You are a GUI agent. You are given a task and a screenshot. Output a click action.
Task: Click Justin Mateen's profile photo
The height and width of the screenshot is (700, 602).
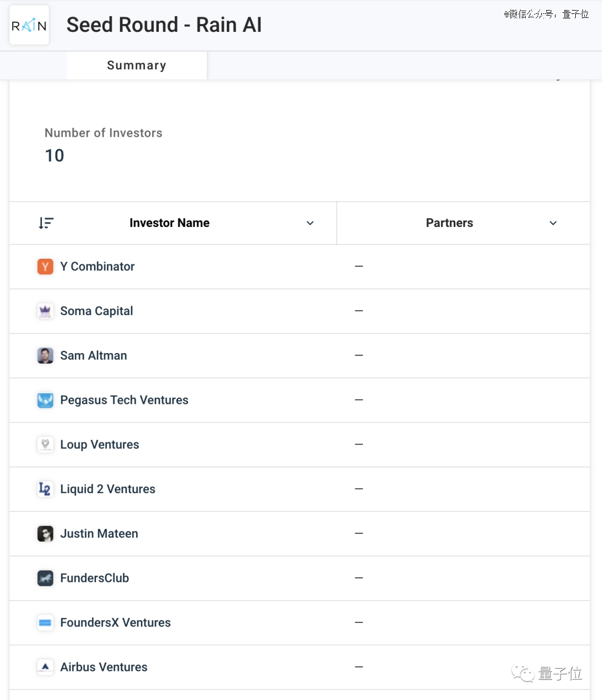(45, 534)
